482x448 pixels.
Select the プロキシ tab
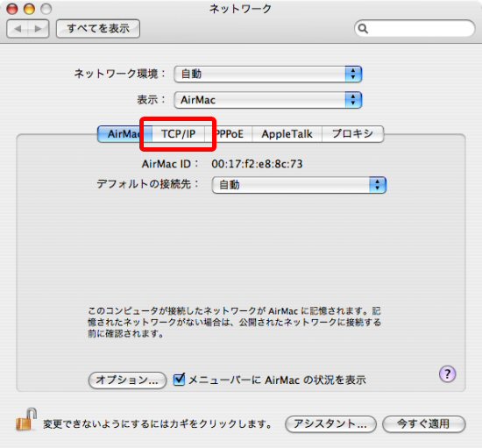352,134
